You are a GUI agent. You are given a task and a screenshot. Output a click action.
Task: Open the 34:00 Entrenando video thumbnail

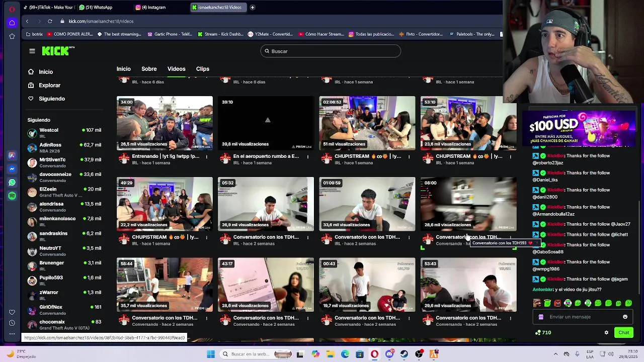click(165, 123)
